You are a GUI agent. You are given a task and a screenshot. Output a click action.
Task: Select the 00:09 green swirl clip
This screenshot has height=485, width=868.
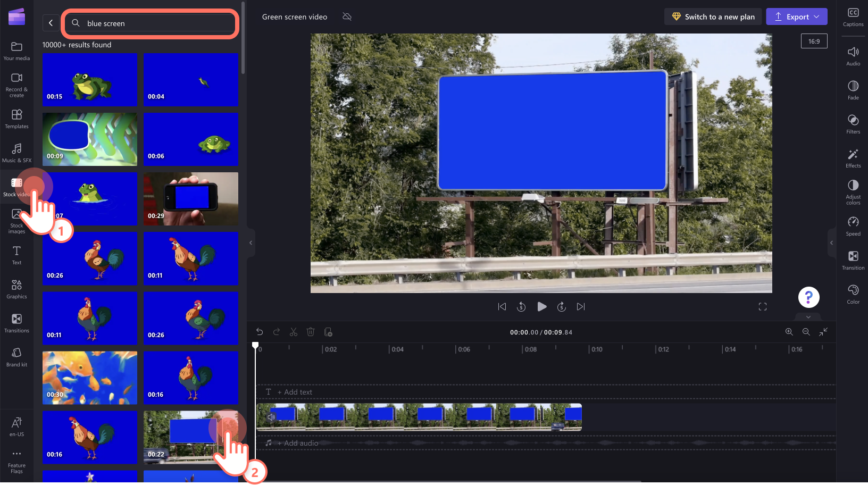coord(90,139)
